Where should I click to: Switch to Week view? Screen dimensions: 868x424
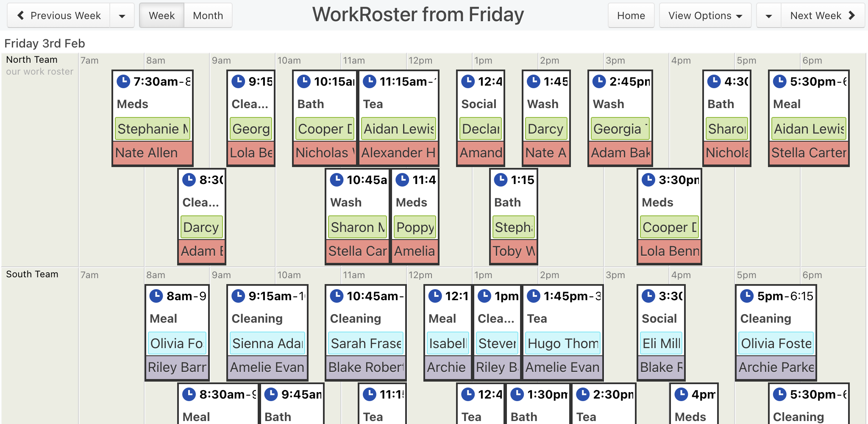click(162, 16)
